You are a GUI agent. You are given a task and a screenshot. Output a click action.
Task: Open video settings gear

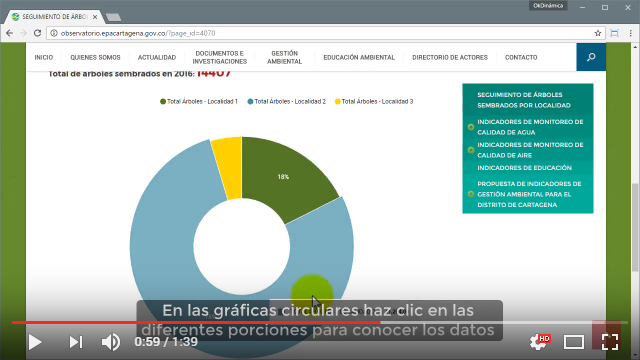pyautogui.click(x=538, y=342)
